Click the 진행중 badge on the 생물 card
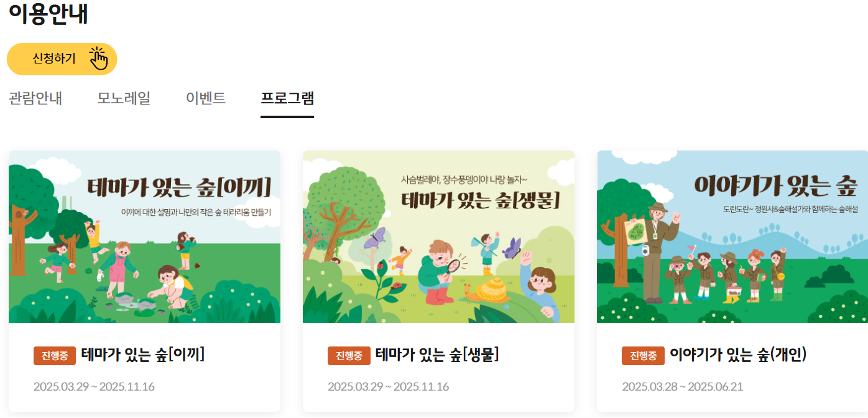 point(349,356)
